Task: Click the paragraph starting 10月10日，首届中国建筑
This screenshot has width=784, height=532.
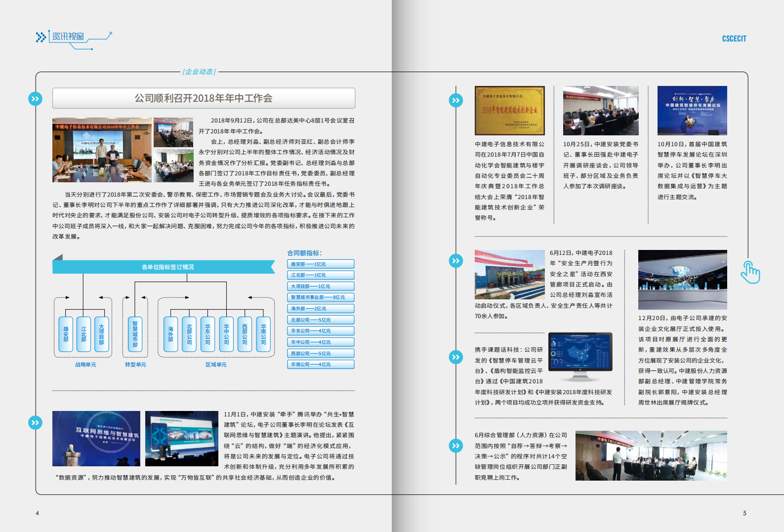Action: tap(692, 170)
